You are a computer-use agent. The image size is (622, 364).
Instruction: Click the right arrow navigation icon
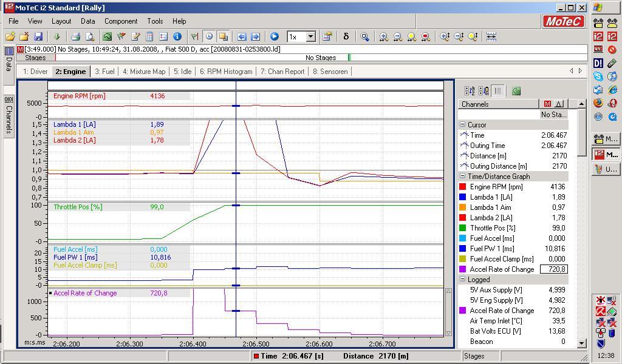tap(256, 37)
